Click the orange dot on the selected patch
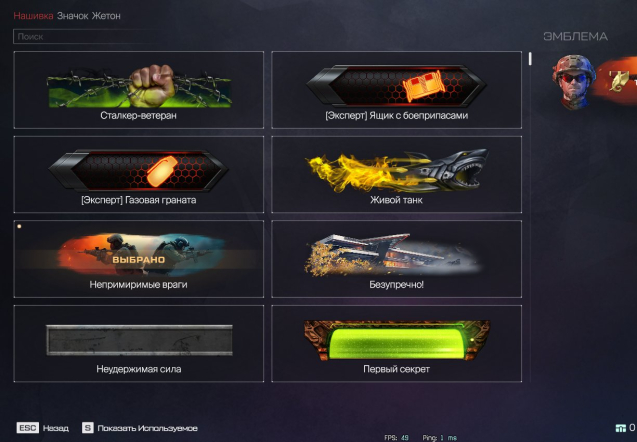 (x=19, y=226)
